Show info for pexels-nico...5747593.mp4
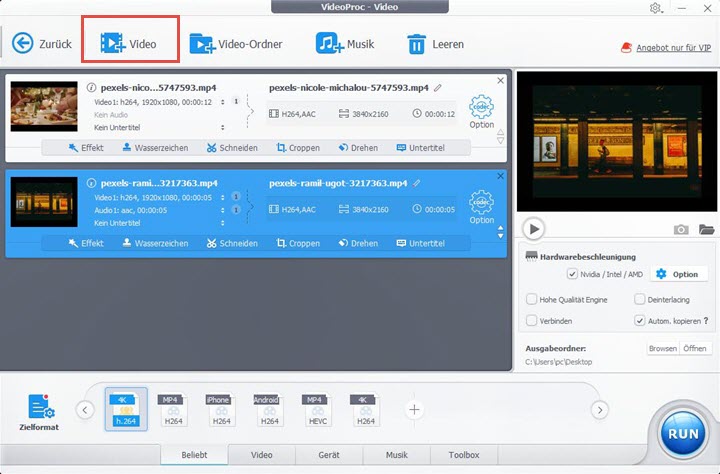Viewport: 720px width, 474px height. (x=91, y=87)
